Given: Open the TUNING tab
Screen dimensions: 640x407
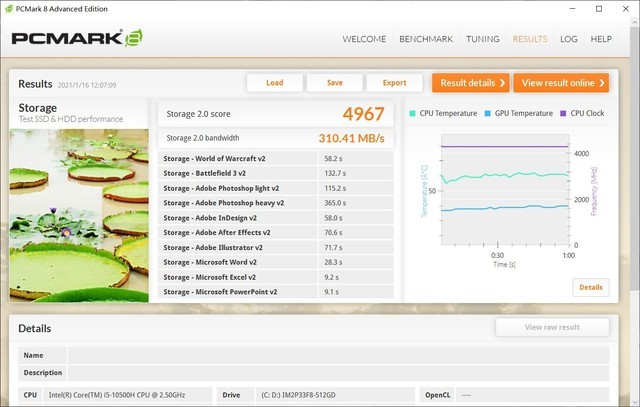Looking at the screenshot, I should pyautogui.click(x=483, y=39).
